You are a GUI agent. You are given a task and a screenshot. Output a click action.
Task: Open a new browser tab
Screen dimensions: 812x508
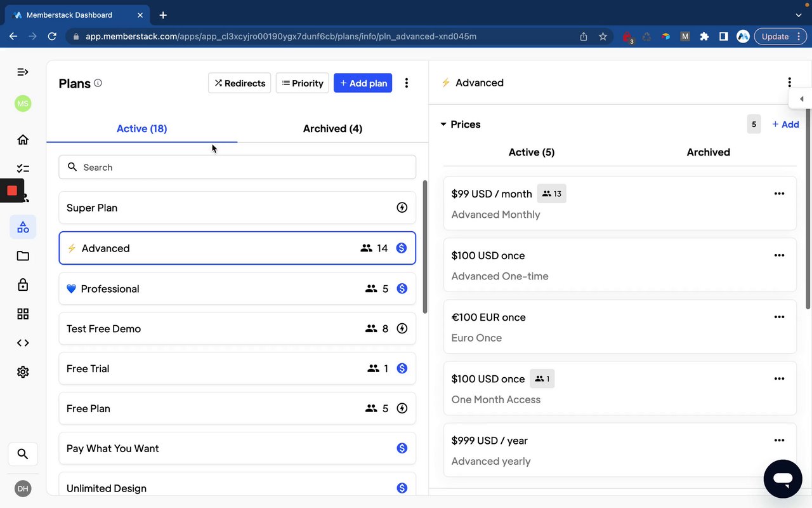(163, 15)
